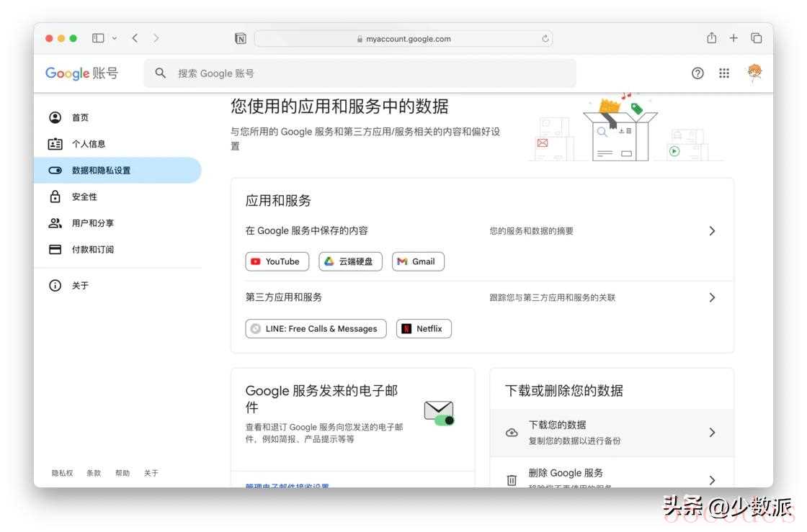807x532 pixels.
Task: Click the Safari share icon
Action: [711, 37]
